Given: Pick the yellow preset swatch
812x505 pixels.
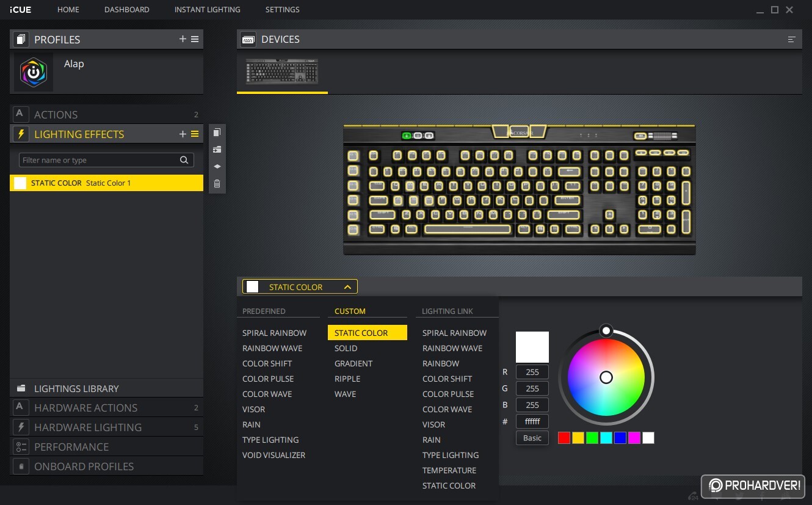Looking at the screenshot, I should [x=578, y=438].
